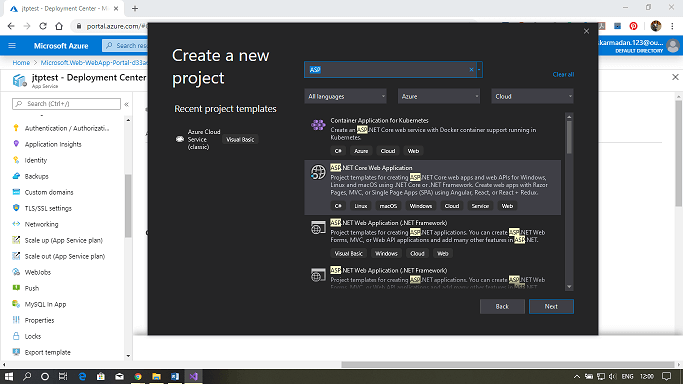
Task: Reload the browser page
Action: (43, 26)
